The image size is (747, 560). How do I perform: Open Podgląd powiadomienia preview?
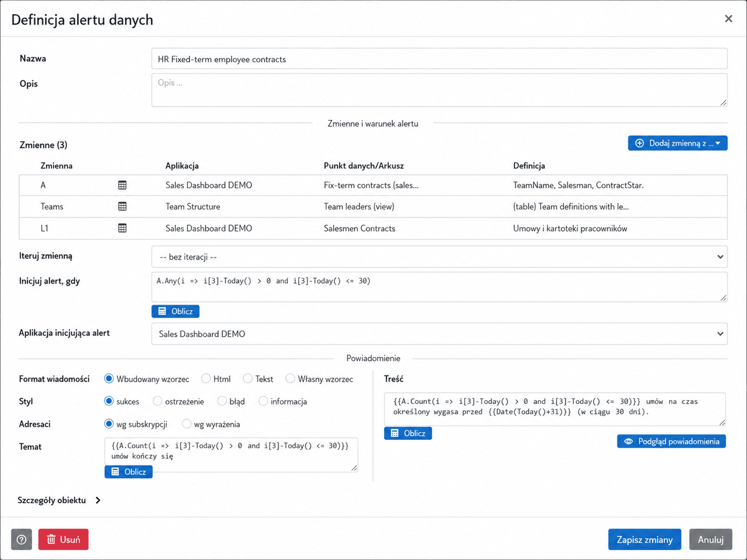tap(671, 441)
